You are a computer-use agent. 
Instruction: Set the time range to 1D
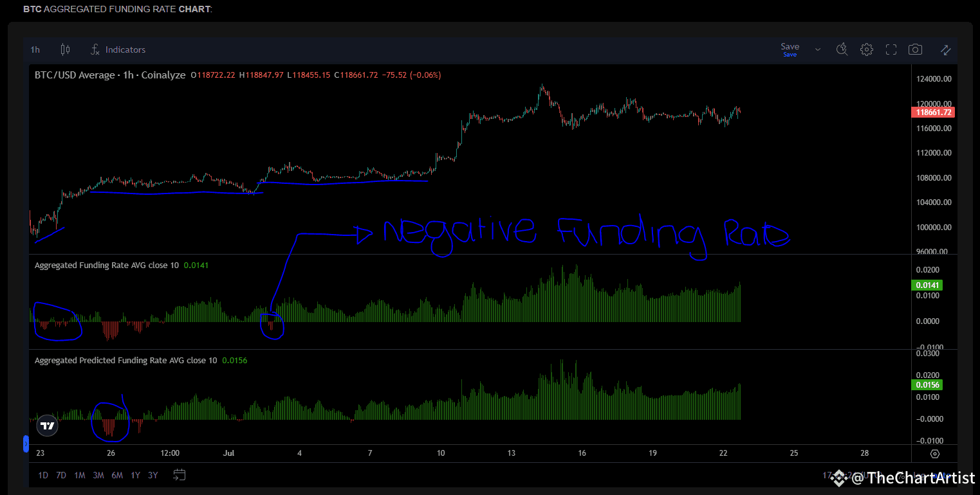(43, 476)
